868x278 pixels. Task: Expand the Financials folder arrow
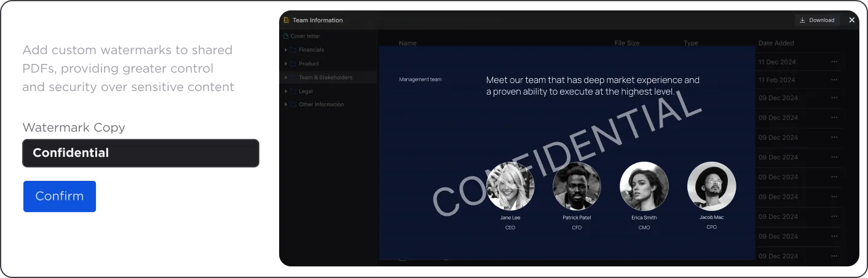(286, 50)
